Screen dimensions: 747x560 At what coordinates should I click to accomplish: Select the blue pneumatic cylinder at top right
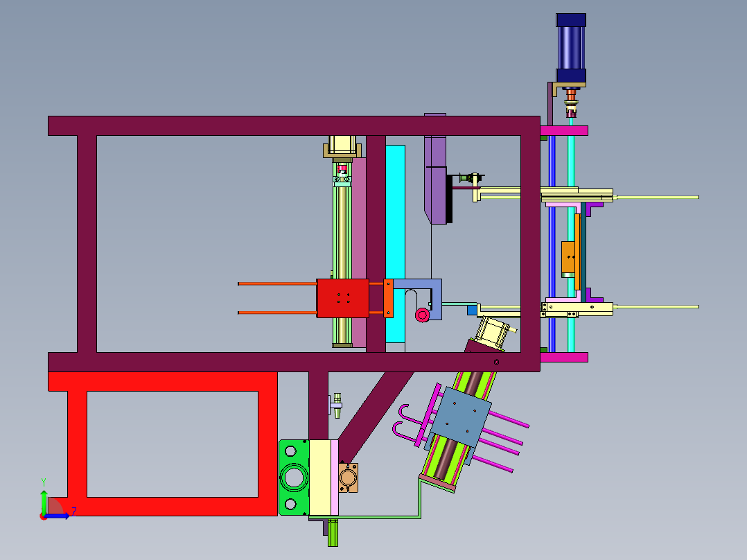(571, 48)
